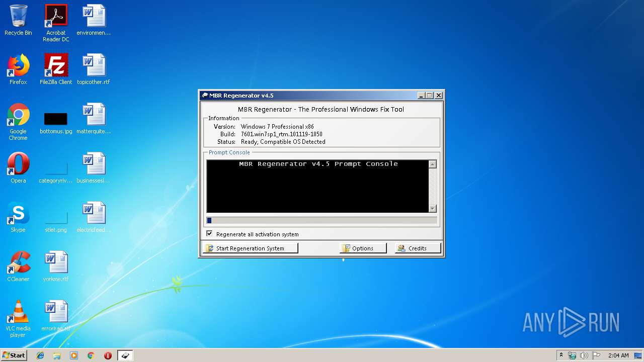Open the Options button in MBR Regenerator
This screenshot has height=362, width=644.
[363, 248]
